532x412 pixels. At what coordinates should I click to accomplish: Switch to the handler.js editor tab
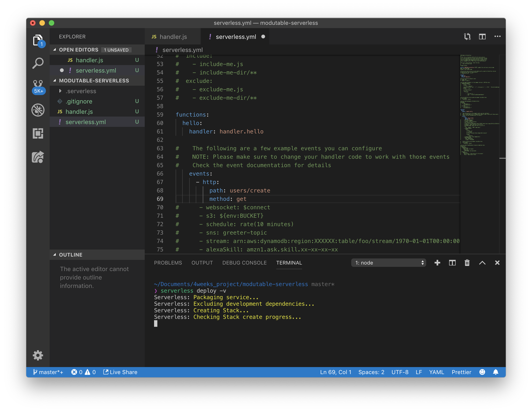click(x=173, y=37)
